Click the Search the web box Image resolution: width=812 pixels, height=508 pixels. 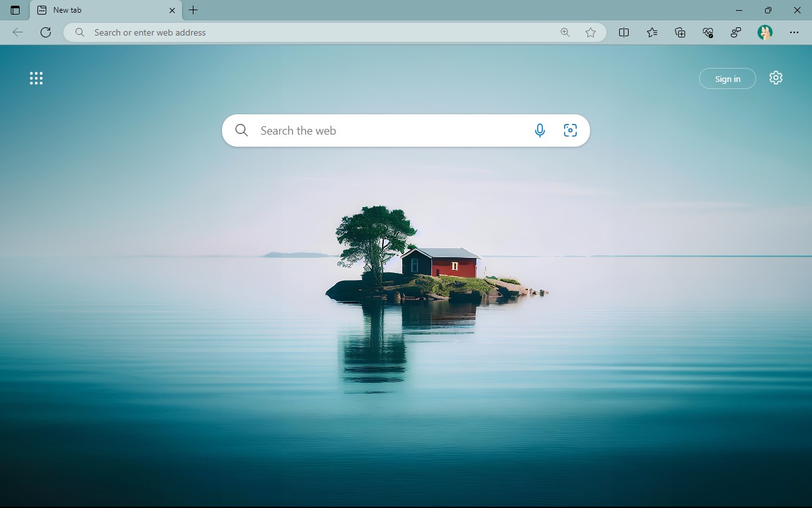(406, 130)
